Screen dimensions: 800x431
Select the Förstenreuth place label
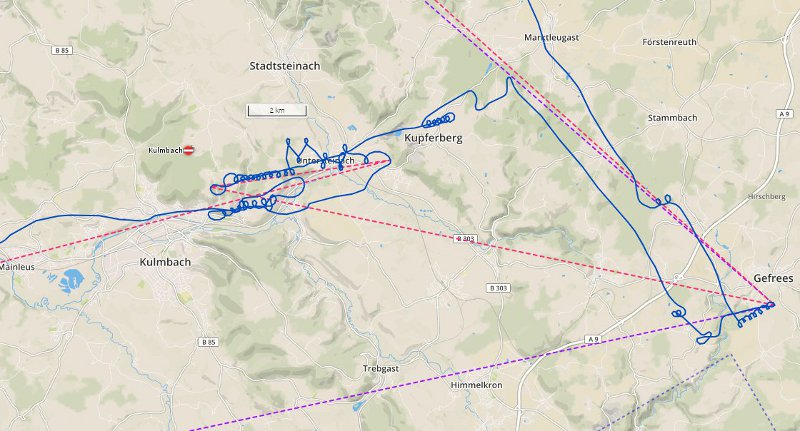669,42
